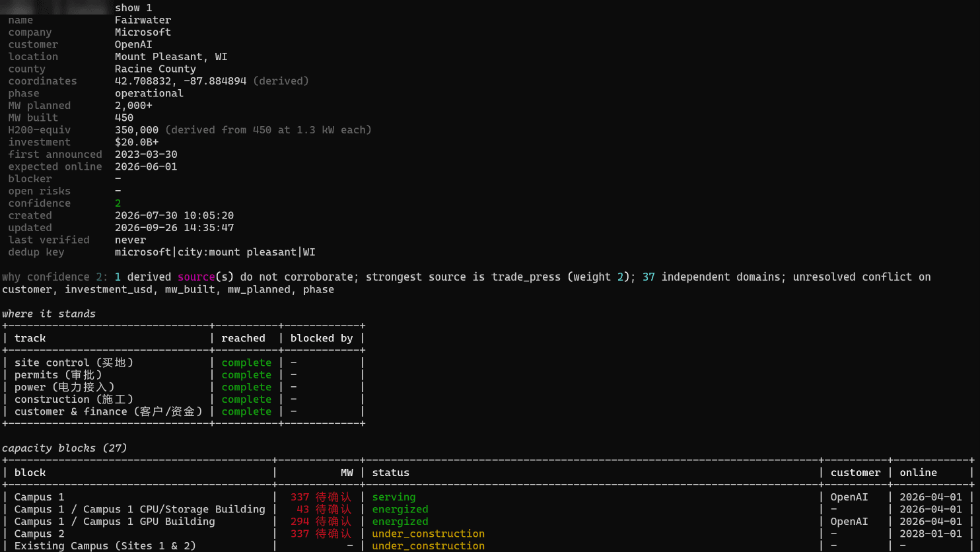
Task: Select investment value '$20.0B+'
Action: pos(137,142)
